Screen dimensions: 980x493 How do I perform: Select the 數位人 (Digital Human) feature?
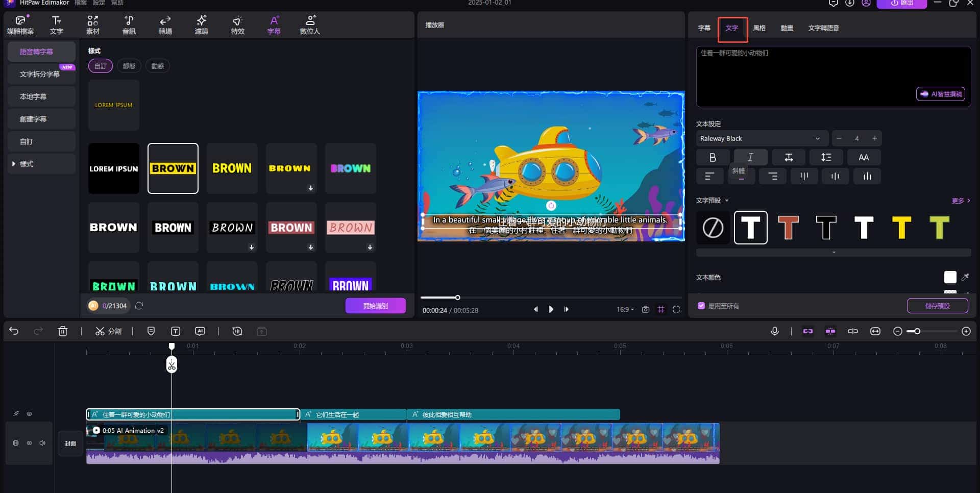(310, 24)
